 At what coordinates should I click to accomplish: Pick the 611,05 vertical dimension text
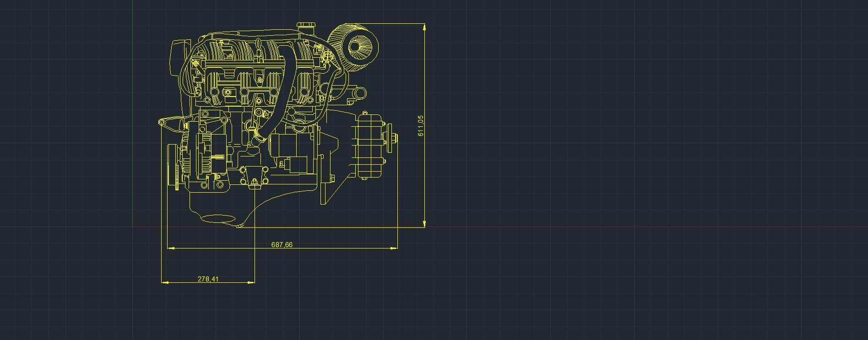[x=421, y=125]
